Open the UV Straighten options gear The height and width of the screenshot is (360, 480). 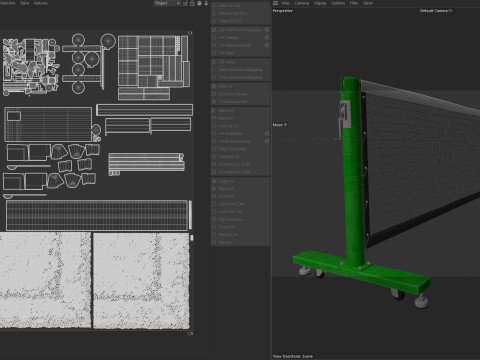tap(267, 133)
